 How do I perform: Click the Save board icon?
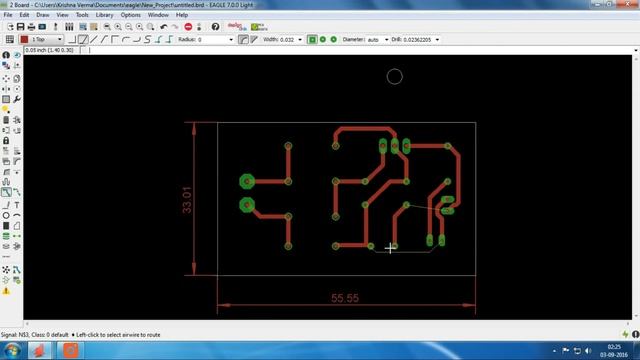20,27
